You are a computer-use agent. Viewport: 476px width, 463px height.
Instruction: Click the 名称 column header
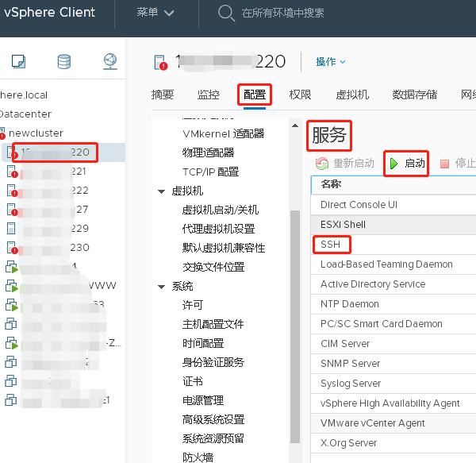pyautogui.click(x=393, y=184)
